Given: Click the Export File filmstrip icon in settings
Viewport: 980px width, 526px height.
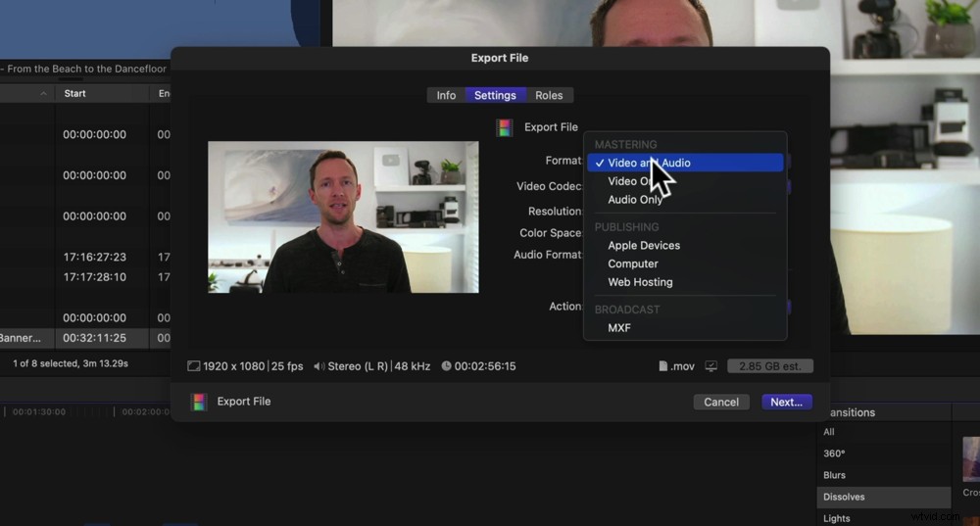Looking at the screenshot, I should tap(505, 127).
